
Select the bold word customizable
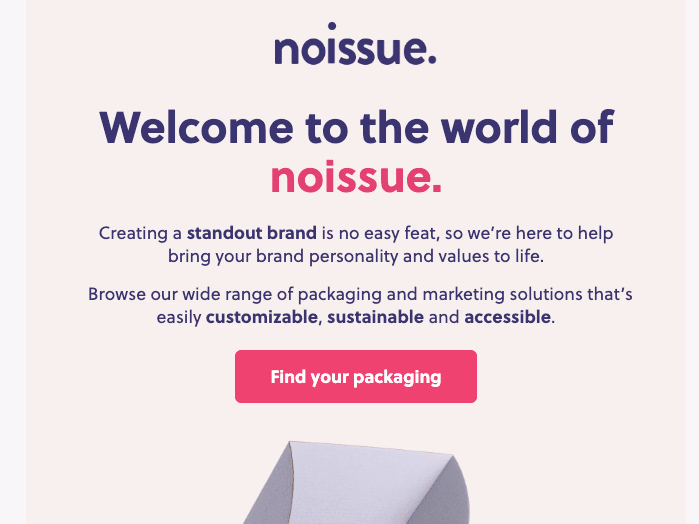tap(263, 318)
